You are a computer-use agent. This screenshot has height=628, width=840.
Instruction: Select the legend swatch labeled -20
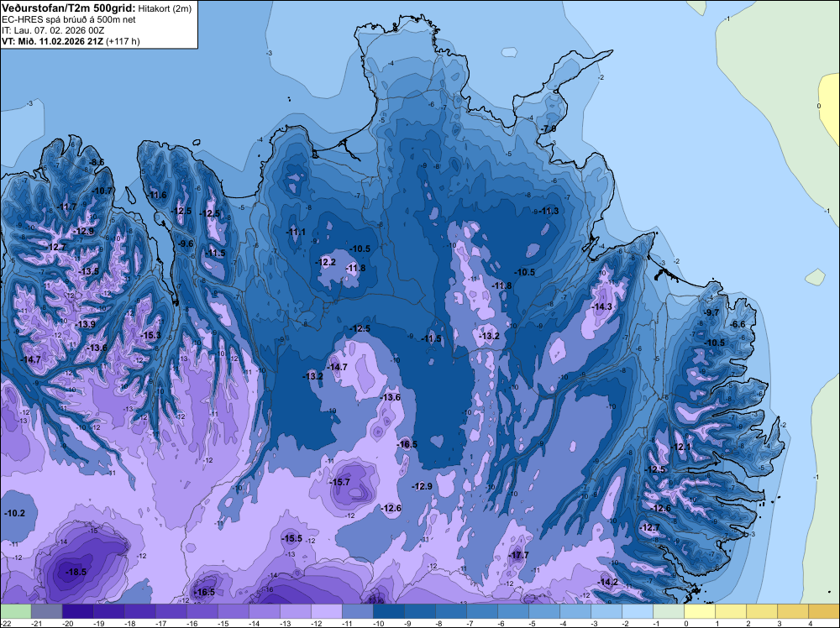pos(77,611)
